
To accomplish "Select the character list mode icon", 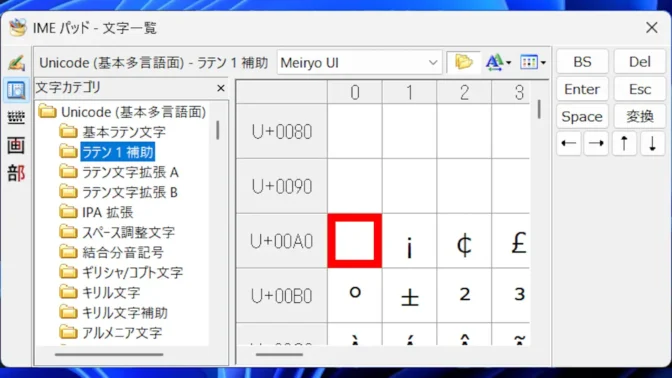I will 16,90.
